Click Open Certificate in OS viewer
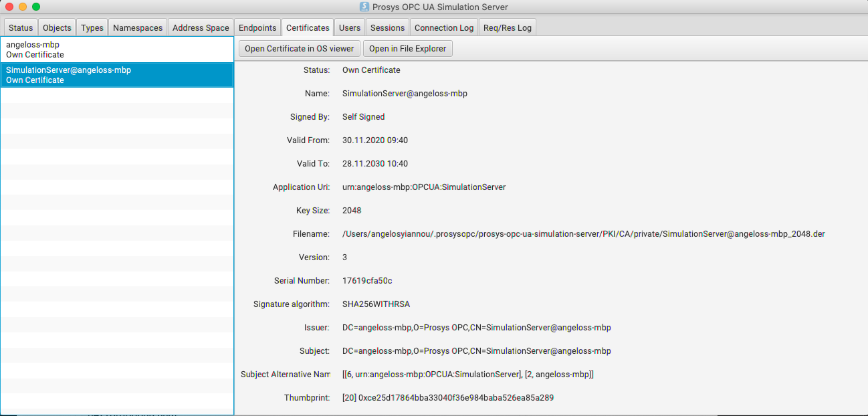 [x=299, y=48]
